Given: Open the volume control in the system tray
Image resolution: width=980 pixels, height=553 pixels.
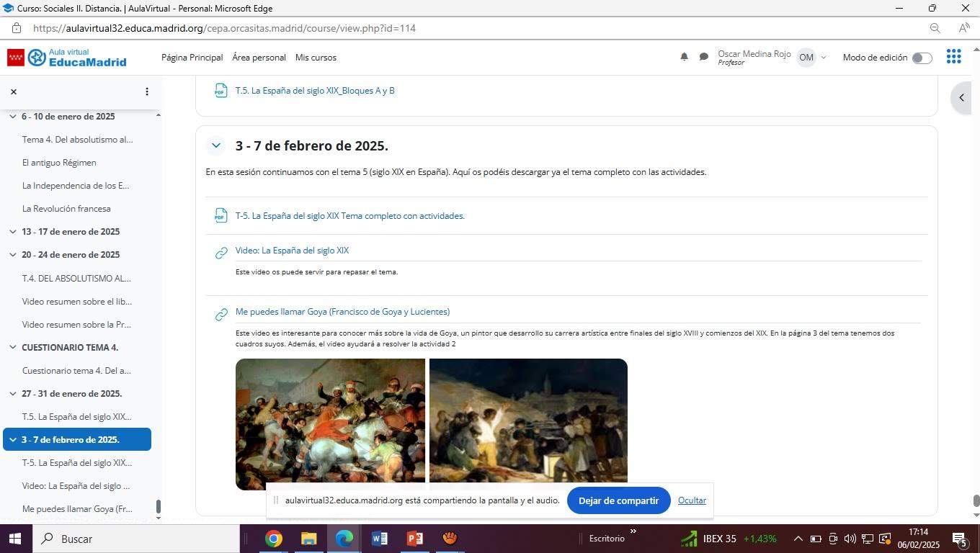Looking at the screenshot, I should click(x=850, y=539).
